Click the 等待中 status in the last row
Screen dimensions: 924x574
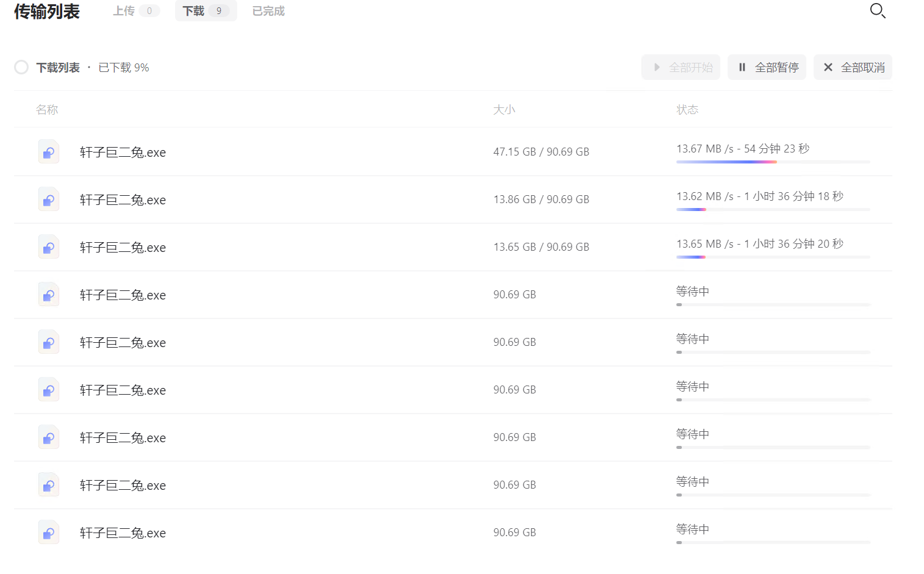pos(692,529)
